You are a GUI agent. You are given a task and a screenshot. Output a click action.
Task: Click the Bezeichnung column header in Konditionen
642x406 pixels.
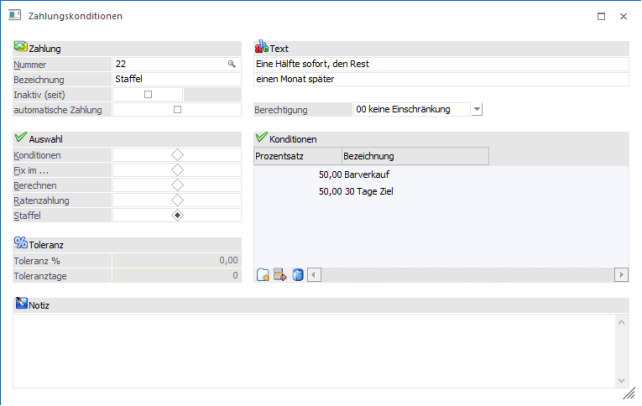[413, 156]
